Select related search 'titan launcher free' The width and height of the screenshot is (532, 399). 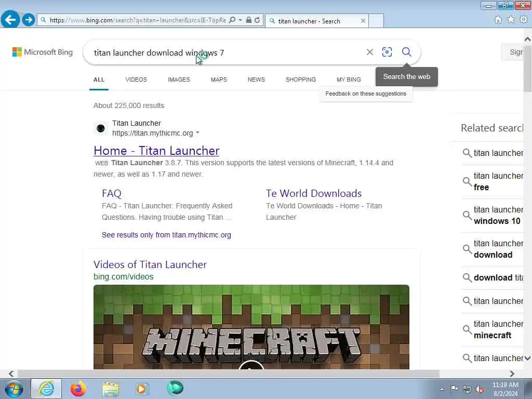[493, 181]
